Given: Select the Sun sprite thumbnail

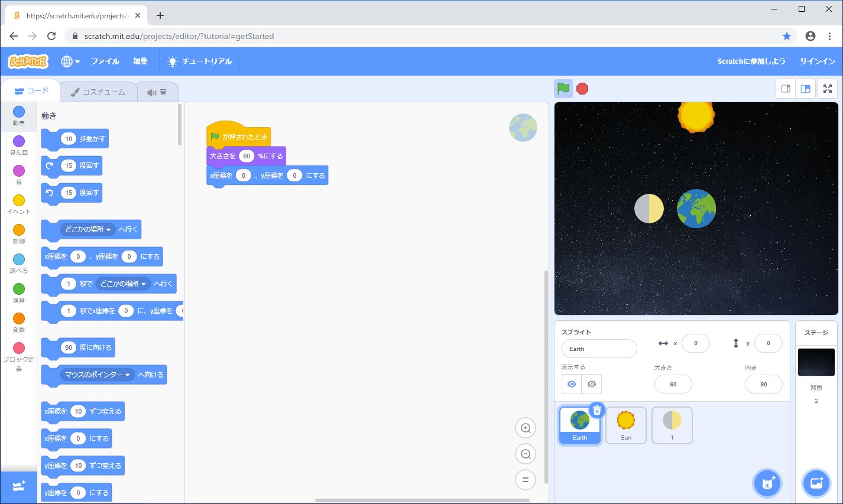Looking at the screenshot, I should pos(625,425).
